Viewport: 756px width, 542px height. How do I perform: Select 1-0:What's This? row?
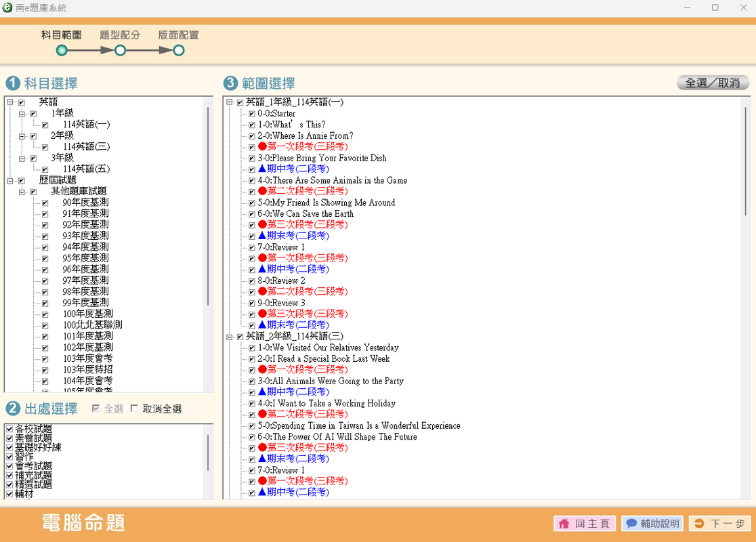click(292, 125)
